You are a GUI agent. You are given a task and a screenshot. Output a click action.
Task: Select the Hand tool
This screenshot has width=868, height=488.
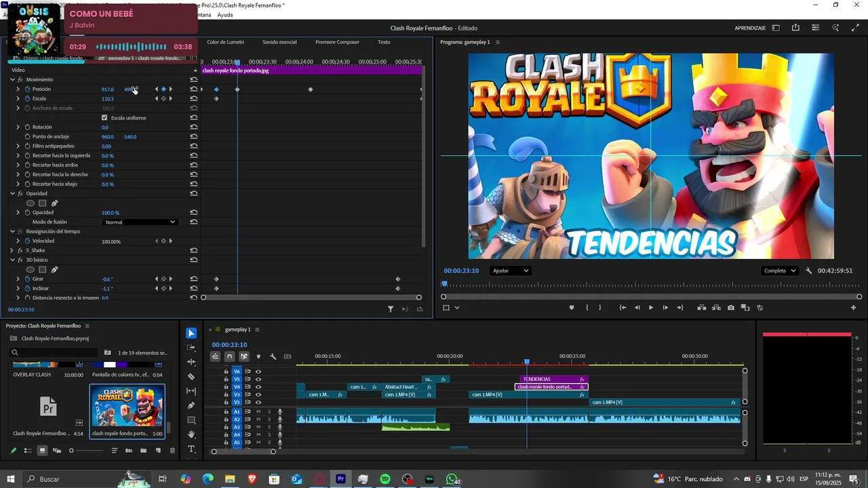click(191, 434)
